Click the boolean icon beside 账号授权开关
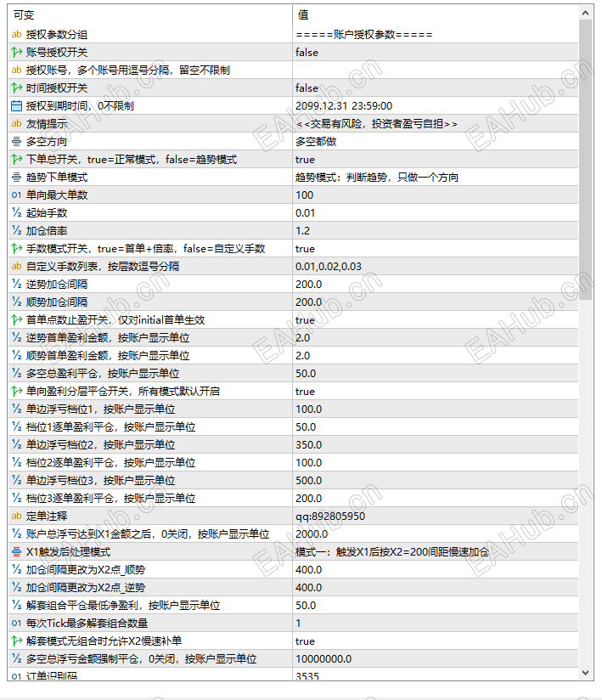The width and height of the screenshot is (602, 700). pyautogui.click(x=16, y=52)
